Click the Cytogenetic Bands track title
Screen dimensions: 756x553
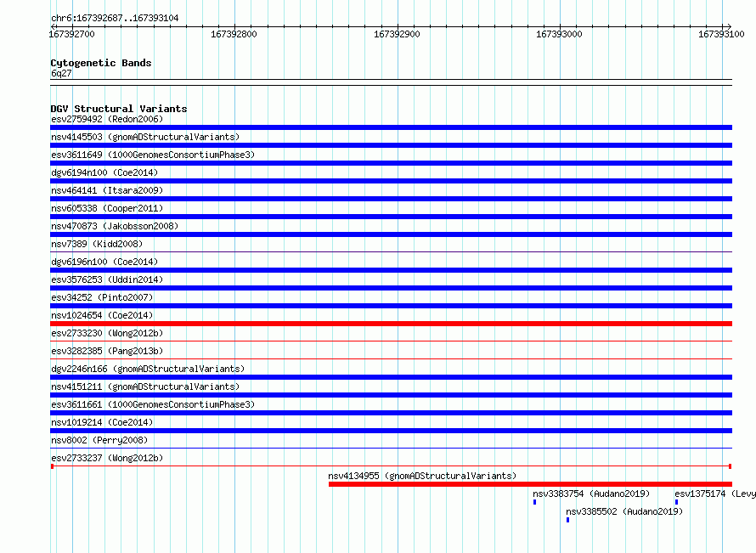pyautogui.click(x=101, y=63)
